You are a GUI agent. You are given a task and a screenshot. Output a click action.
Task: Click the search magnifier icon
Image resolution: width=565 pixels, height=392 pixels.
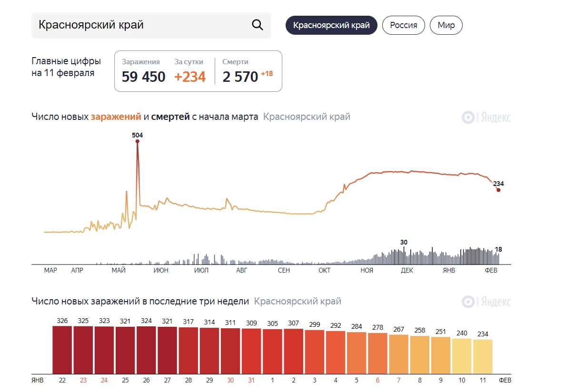(257, 25)
